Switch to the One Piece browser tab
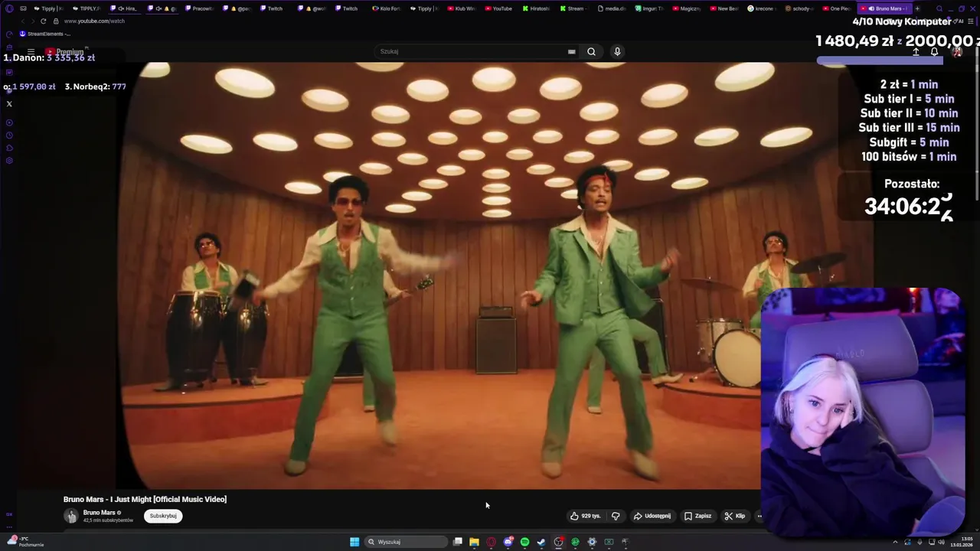The width and height of the screenshot is (980, 551). point(836,8)
